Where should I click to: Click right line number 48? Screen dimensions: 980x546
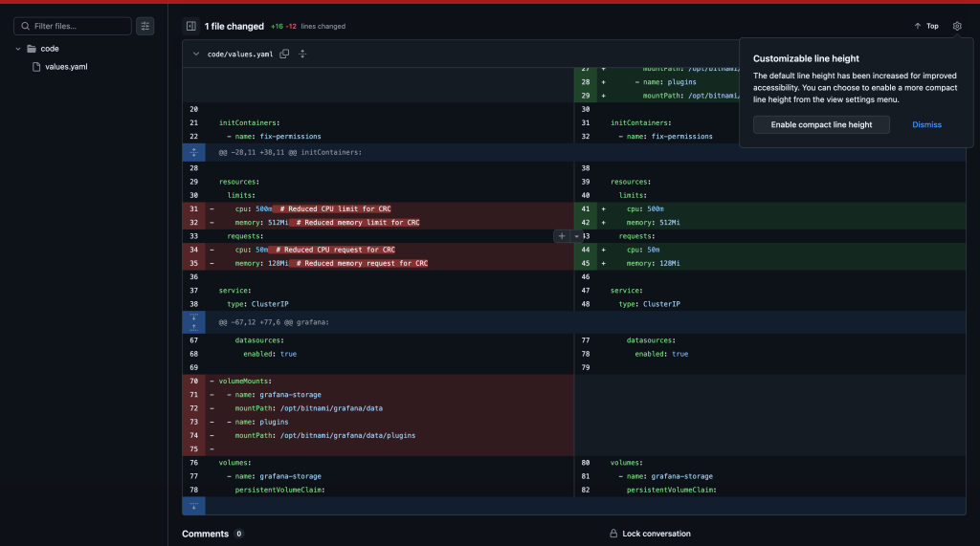(x=586, y=304)
